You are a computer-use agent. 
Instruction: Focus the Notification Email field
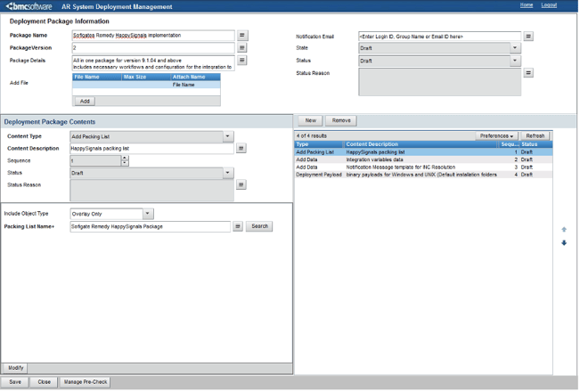439,37
